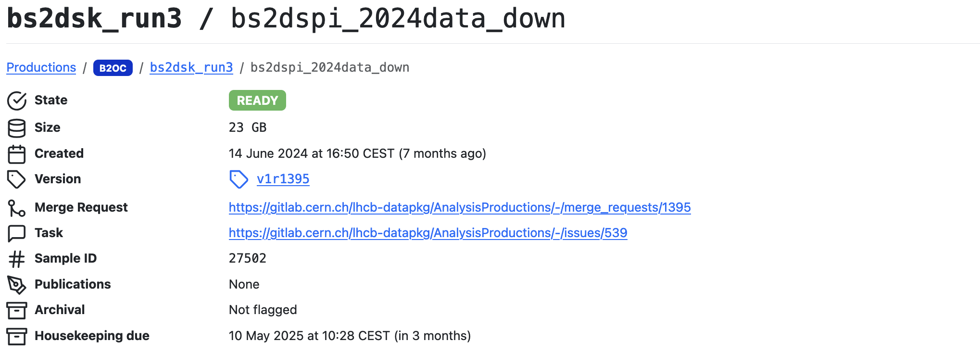Click the Version tag icon beside label
This screenshot has height=354, width=980.
click(17, 179)
